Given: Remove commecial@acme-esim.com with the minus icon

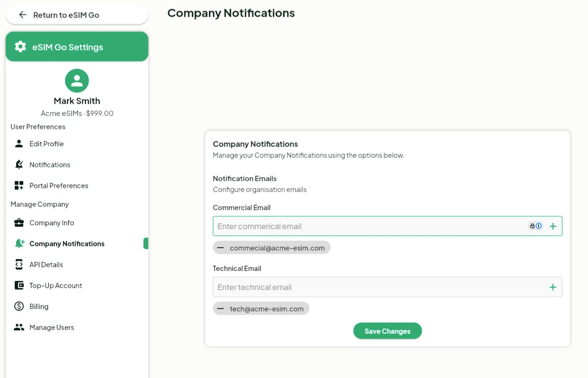Looking at the screenshot, I should 220,248.
